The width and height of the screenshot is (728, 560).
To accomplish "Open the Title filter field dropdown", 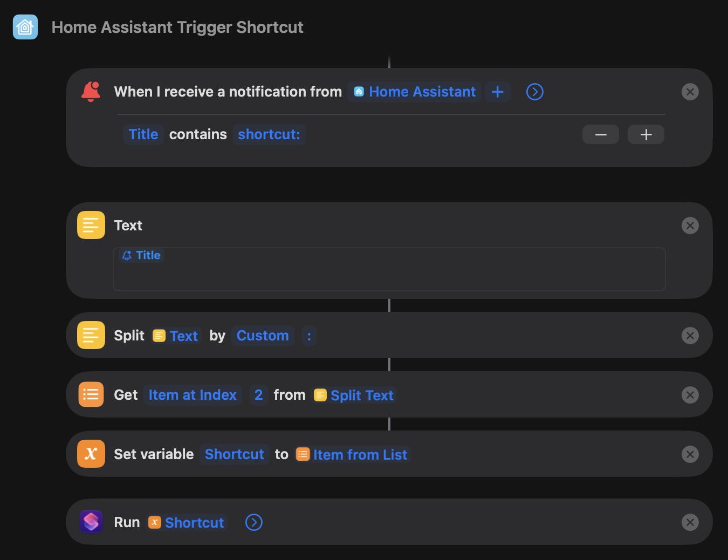I will coord(143,134).
